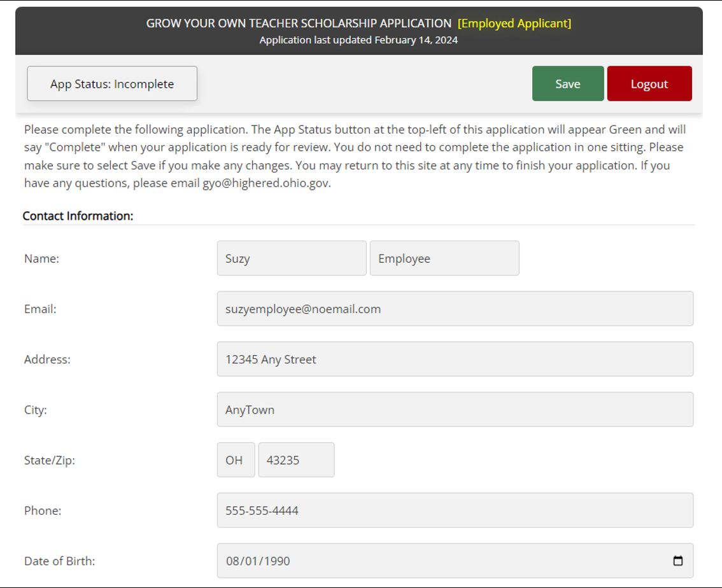Click the green Save button
This screenshot has height=588, width=722.
[x=567, y=83]
